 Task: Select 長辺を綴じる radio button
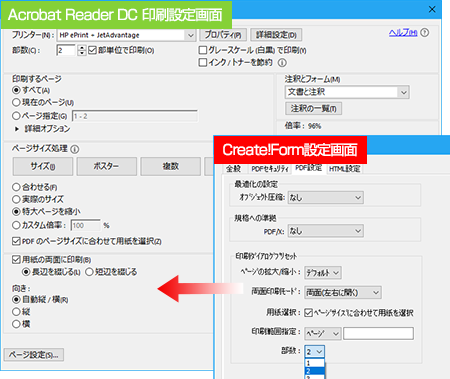26,272
